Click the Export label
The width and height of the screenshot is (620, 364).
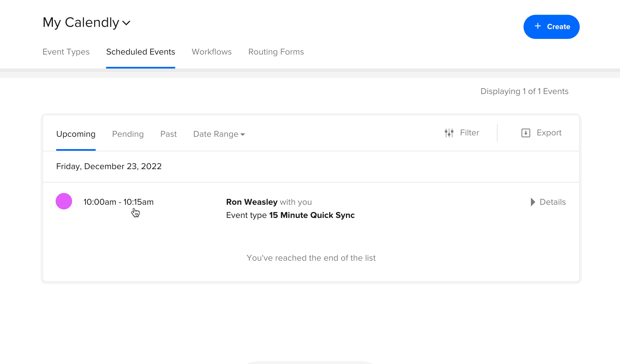(549, 133)
